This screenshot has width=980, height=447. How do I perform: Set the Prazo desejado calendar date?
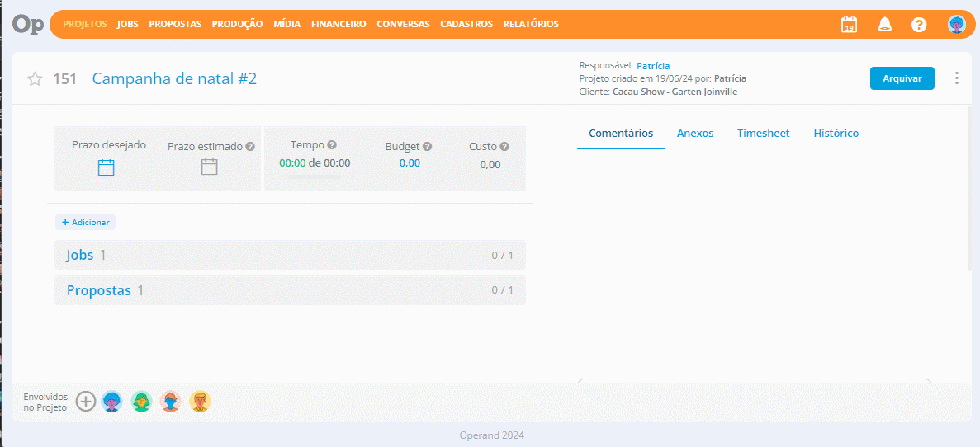(107, 167)
